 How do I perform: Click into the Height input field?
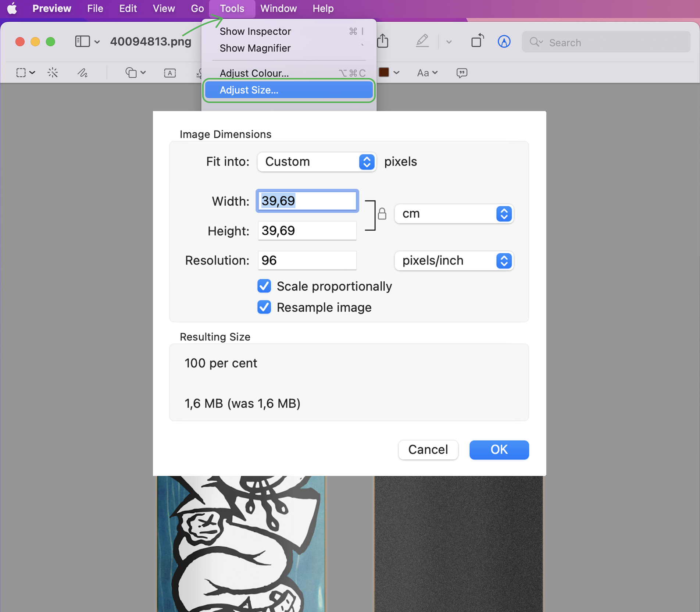307,231
